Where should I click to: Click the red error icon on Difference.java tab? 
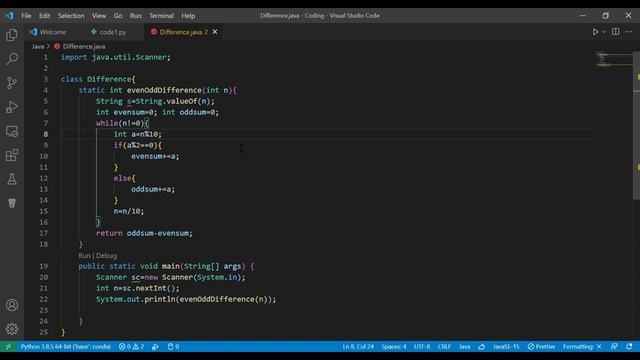pyautogui.click(x=154, y=32)
